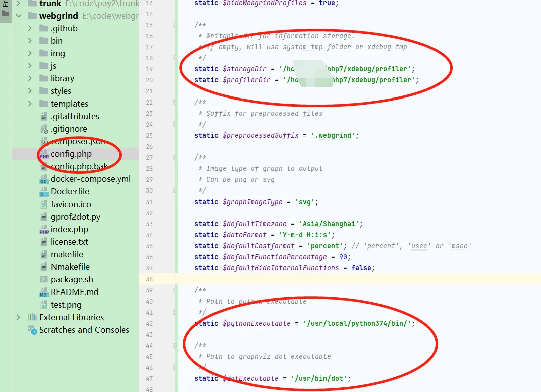Select docker-compose.yml in the tree
Image resolution: width=541 pixels, height=392 pixels.
point(90,179)
